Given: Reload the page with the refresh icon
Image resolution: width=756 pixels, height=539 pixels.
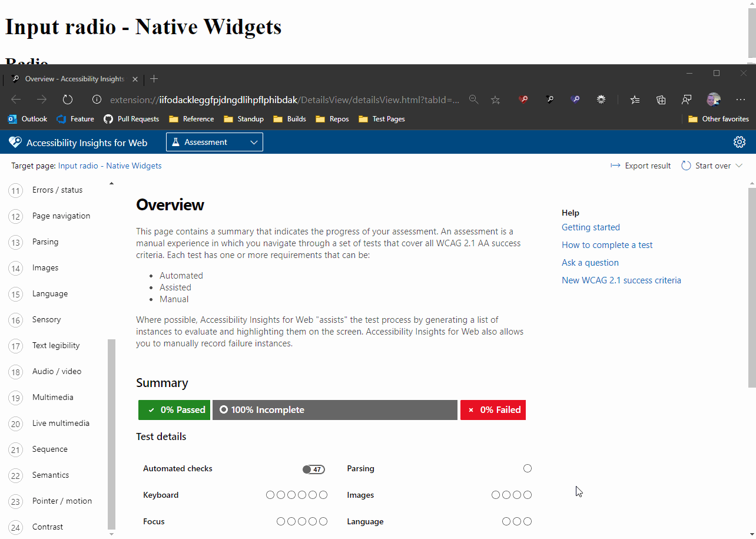Looking at the screenshot, I should 68,100.
